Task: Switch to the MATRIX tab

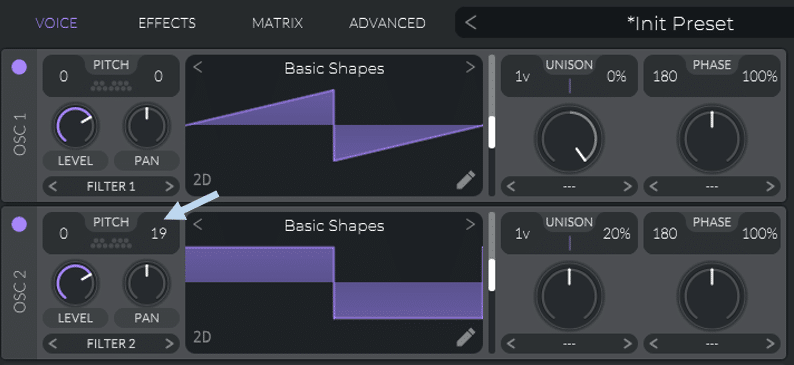Action: tap(277, 23)
